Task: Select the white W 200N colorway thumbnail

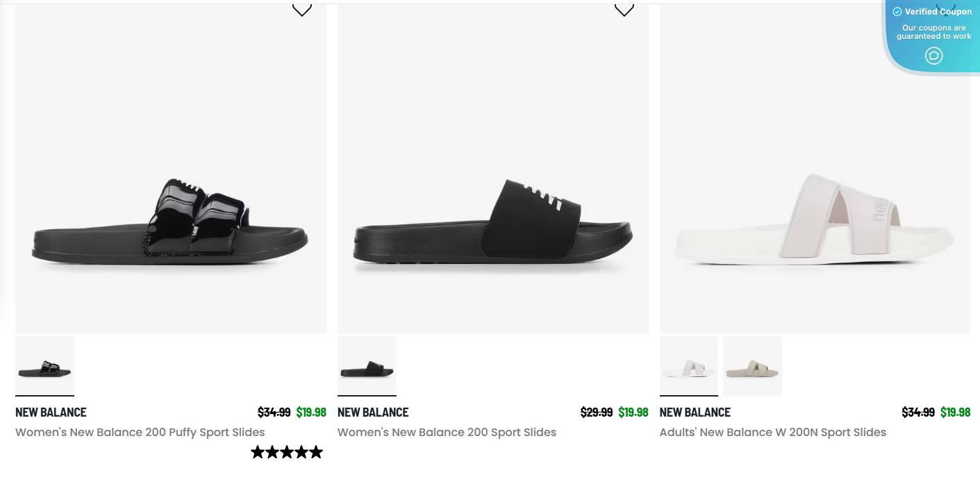Action: [x=688, y=366]
